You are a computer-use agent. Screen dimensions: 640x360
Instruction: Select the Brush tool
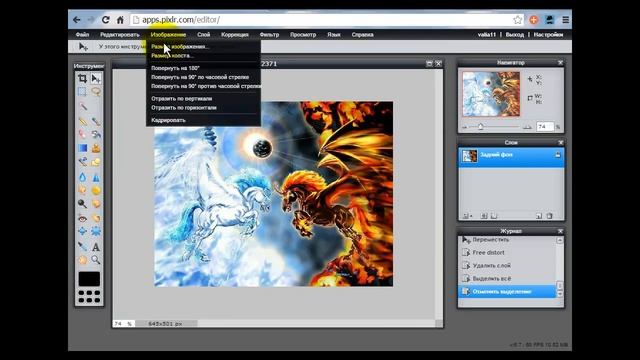(96, 121)
